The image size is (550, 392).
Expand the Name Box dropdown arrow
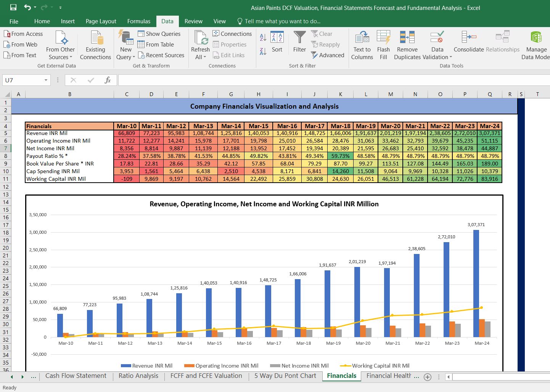point(46,80)
